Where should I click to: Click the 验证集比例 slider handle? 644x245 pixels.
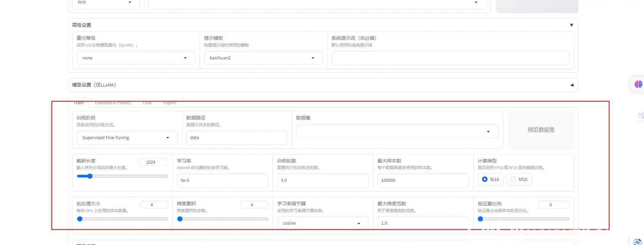pos(480,219)
